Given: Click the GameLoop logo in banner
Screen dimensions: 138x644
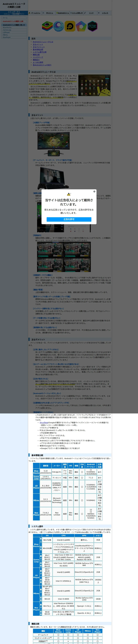Looking at the screenshot, I should pos(59,26).
